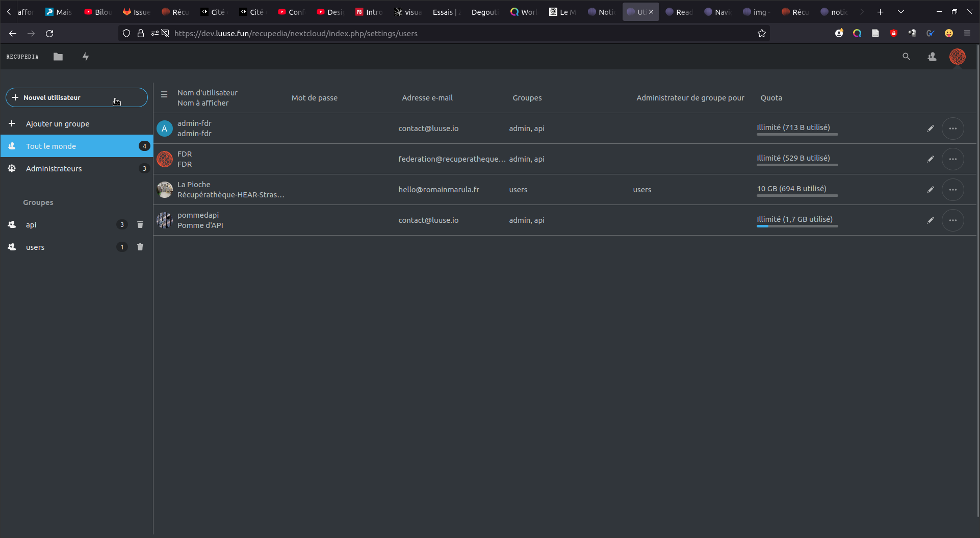Open the user avatar menu top right
The image size is (980, 538).
pyautogui.click(x=957, y=57)
